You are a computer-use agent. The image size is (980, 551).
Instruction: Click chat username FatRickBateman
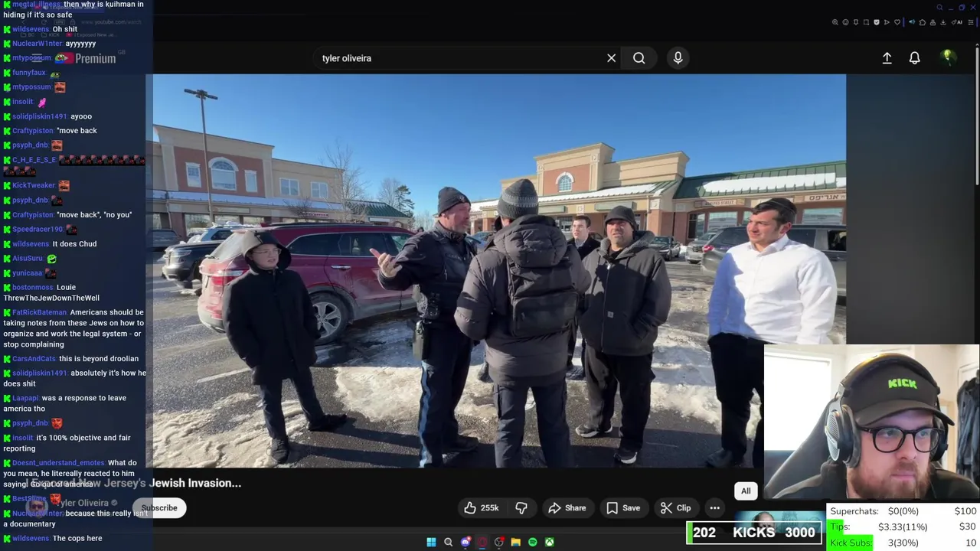pos(40,312)
